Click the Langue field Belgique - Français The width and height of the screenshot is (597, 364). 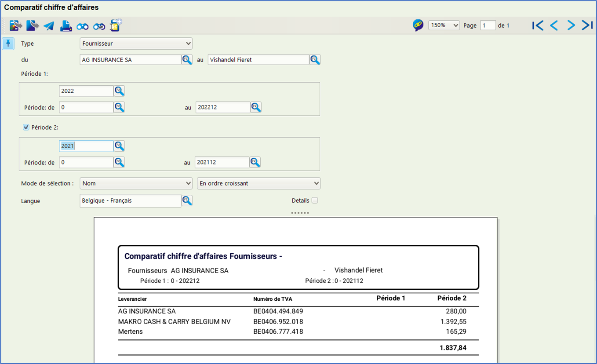click(131, 200)
